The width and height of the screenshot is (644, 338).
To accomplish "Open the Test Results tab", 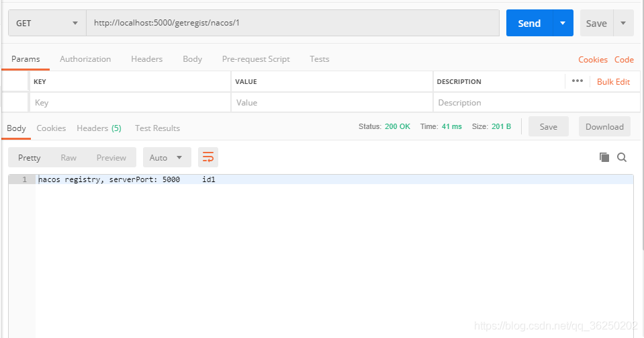I will (x=157, y=128).
